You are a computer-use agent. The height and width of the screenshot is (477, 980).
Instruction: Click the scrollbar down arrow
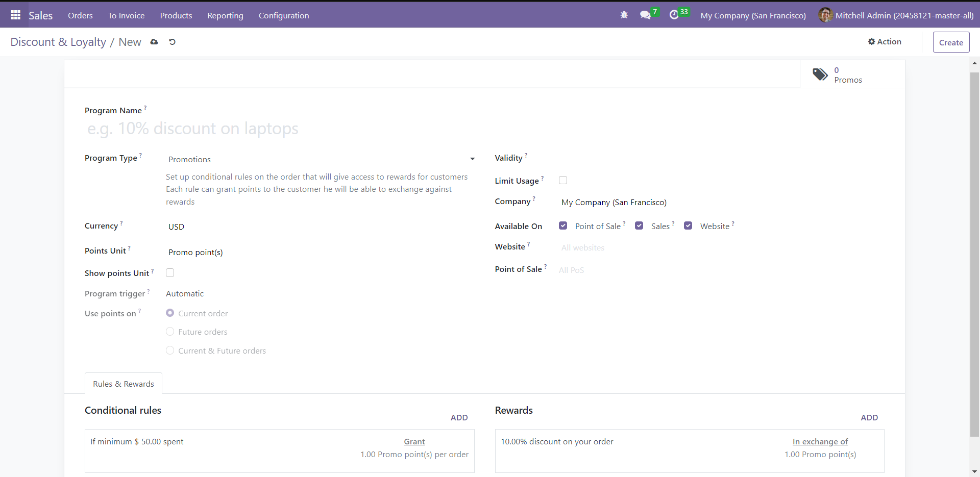[974, 472]
